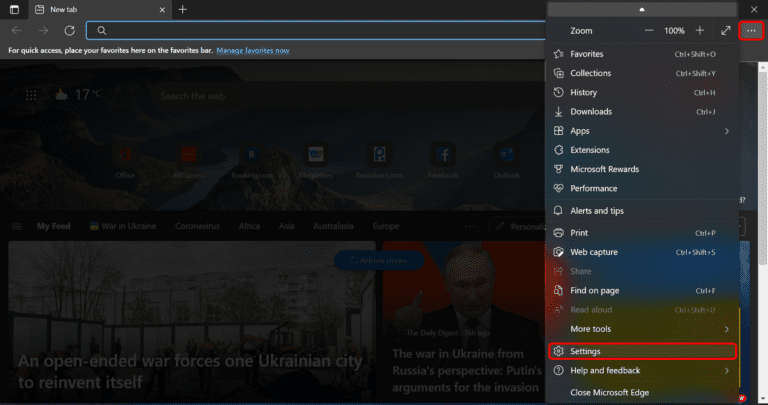Select the Web capture menu entry

click(x=642, y=252)
